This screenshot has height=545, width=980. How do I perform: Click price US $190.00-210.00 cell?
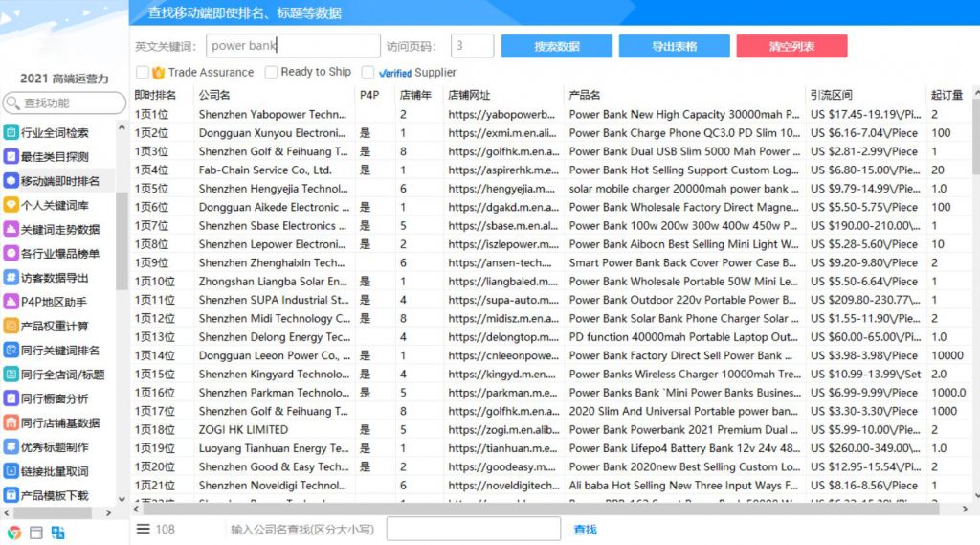coord(865,226)
